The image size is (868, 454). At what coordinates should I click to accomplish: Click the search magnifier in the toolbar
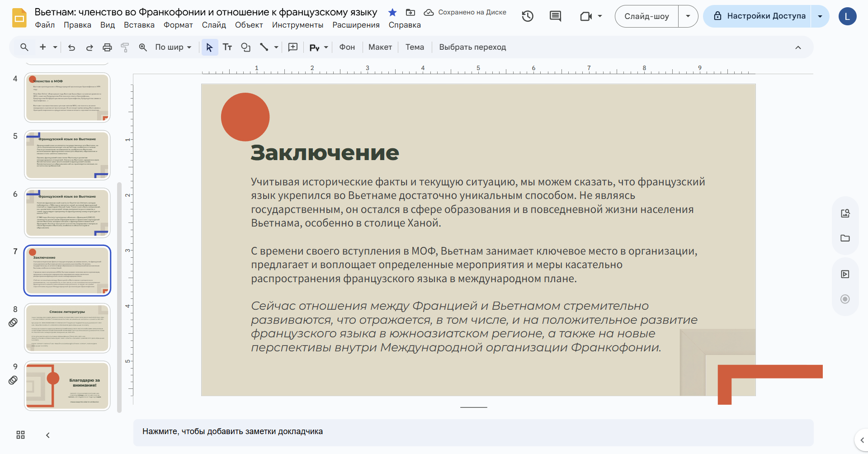24,47
